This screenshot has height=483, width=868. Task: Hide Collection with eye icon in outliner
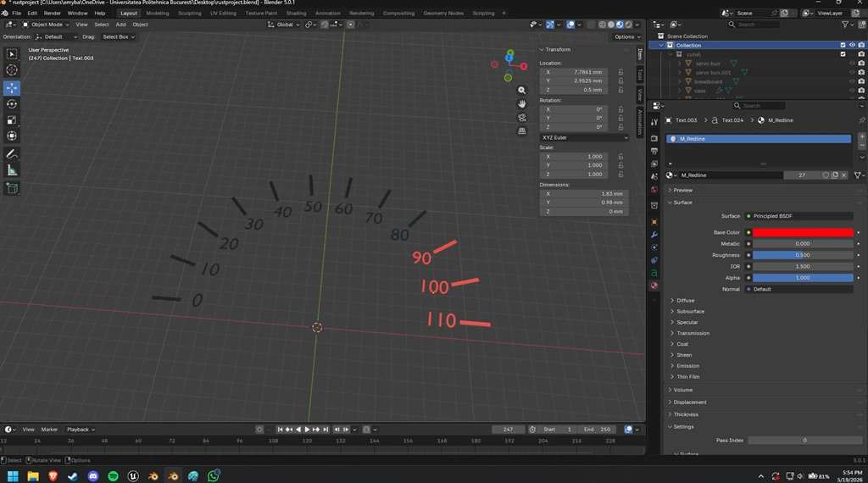(852, 46)
